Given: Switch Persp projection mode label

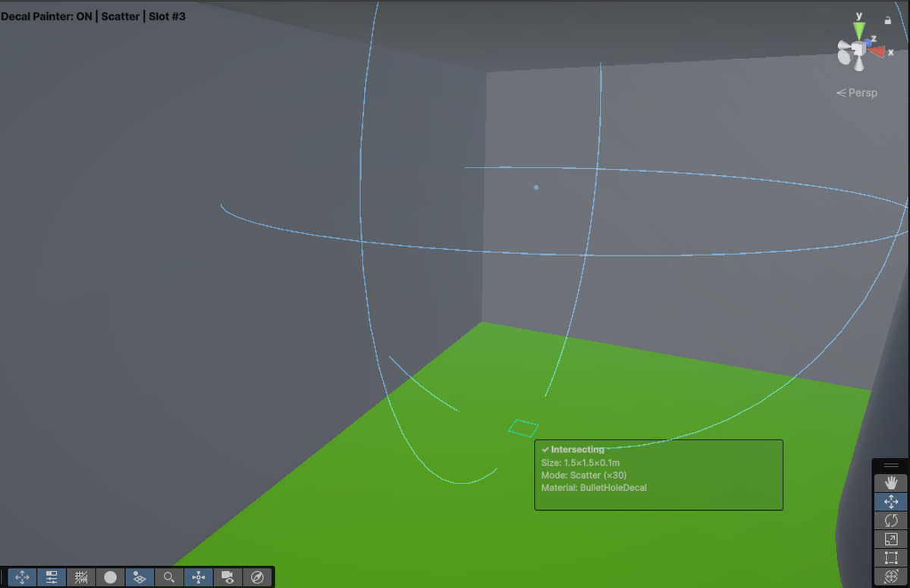Looking at the screenshot, I should [857, 93].
